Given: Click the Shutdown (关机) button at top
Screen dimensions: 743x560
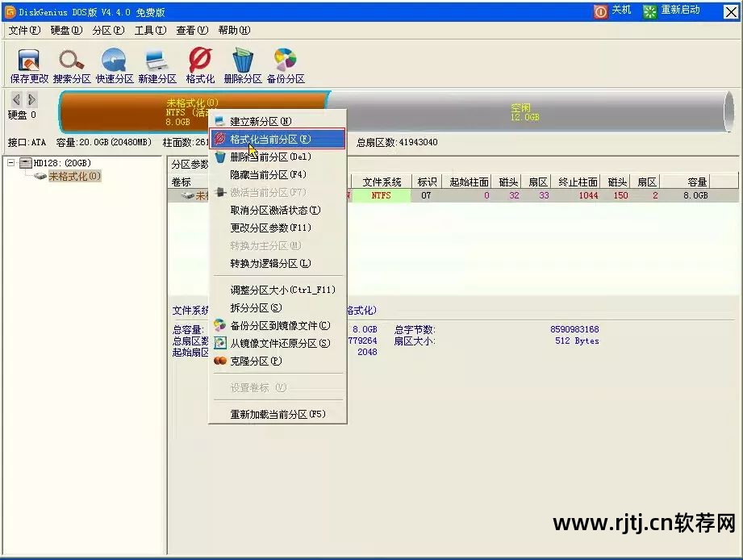Looking at the screenshot, I should tap(612, 10).
